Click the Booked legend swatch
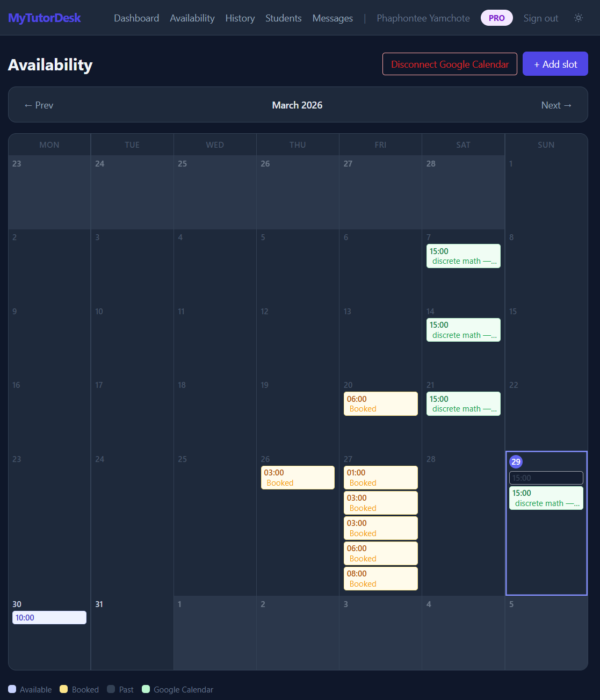 coord(64,689)
